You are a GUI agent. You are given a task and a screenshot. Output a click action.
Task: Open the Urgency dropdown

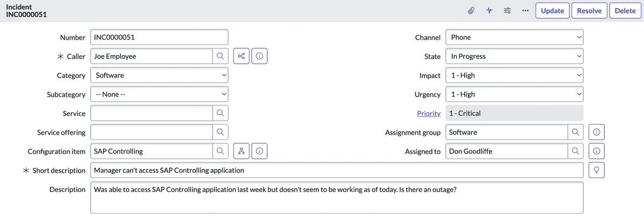(x=514, y=94)
